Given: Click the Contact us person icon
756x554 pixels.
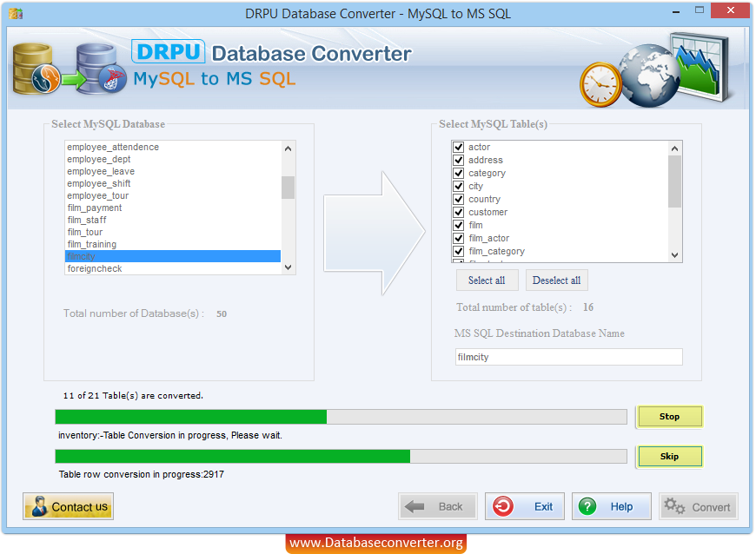Looking at the screenshot, I should coord(38,506).
